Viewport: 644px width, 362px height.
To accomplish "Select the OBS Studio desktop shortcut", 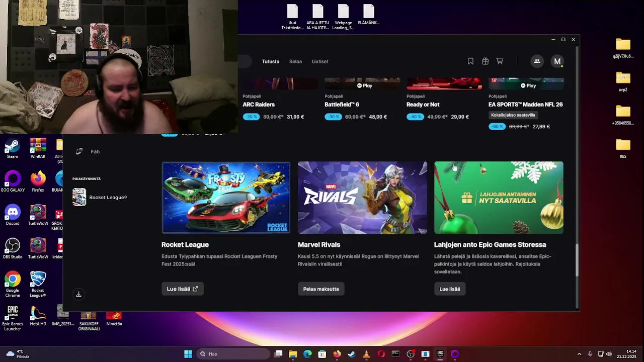I will pyautogui.click(x=13, y=249).
